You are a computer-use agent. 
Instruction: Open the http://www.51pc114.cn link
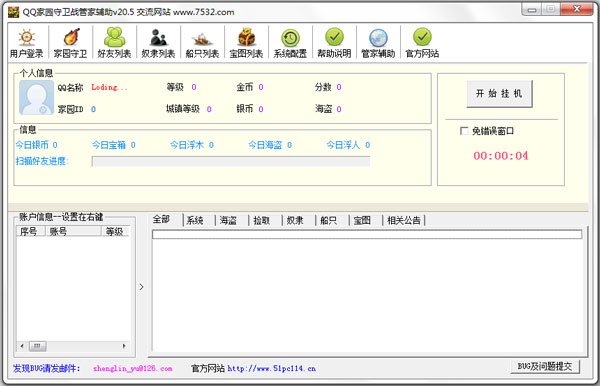click(x=272, y=368)
